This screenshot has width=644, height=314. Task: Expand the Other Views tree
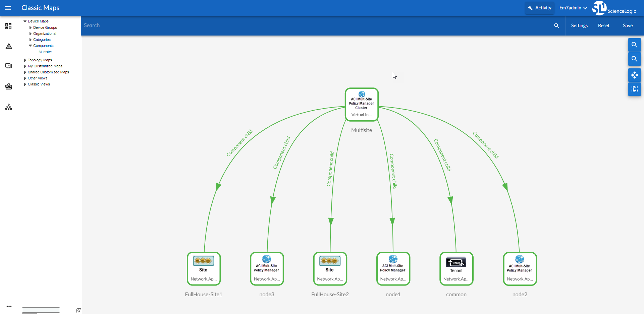click(25, 78)
